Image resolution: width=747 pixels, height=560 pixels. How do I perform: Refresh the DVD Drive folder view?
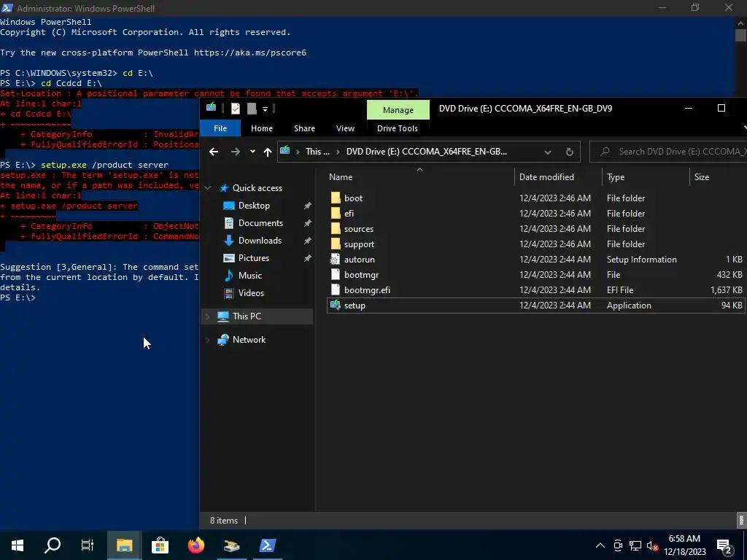click(569, 152)
